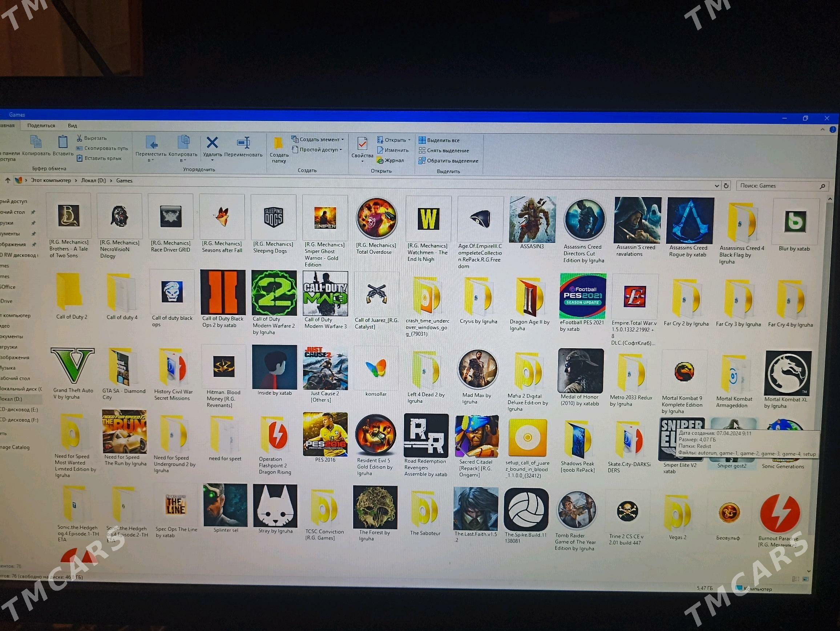Select Call of Duty Modern Warfare 3 icon
Viewport: 840px width, 631px height.
click(326, 294)
